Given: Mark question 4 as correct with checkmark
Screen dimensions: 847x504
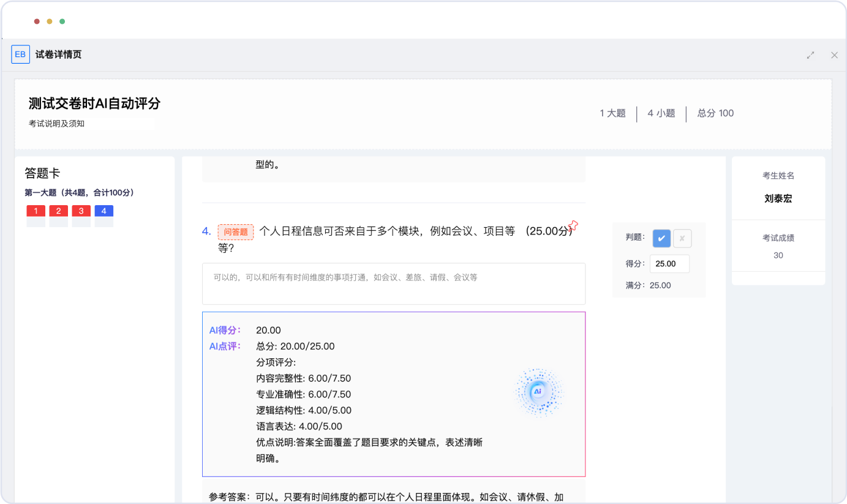Looking at the screenshot, I should 661,238.
